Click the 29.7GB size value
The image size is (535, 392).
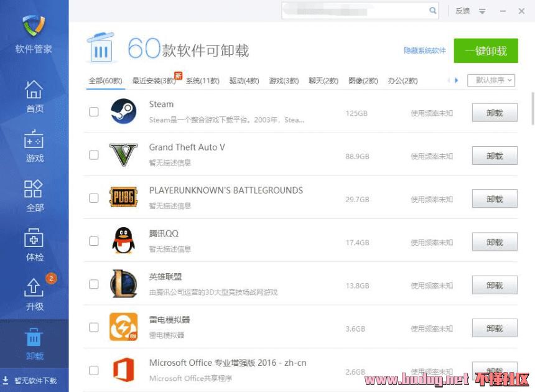point(357,199)
